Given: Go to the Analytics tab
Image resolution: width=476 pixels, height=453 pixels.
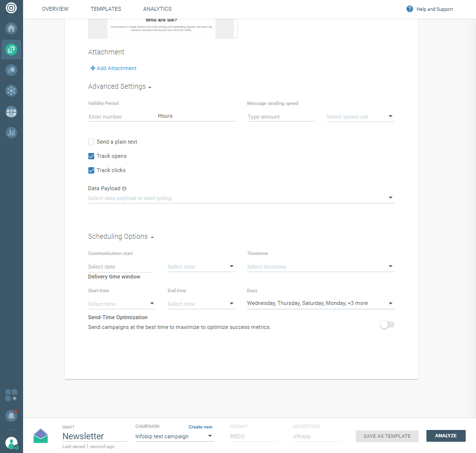Looking at the screenshot, I should click(x=157, y=9).
